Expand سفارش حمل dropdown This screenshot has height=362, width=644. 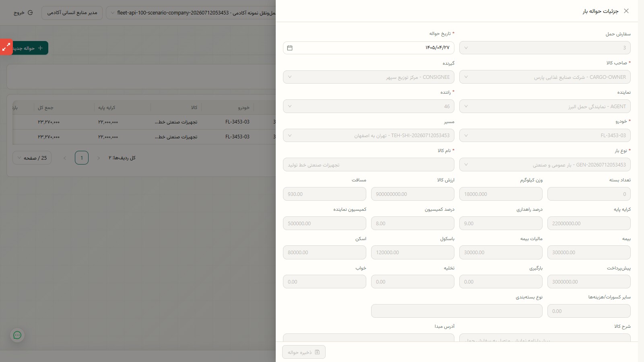click(x=545, y=48)
